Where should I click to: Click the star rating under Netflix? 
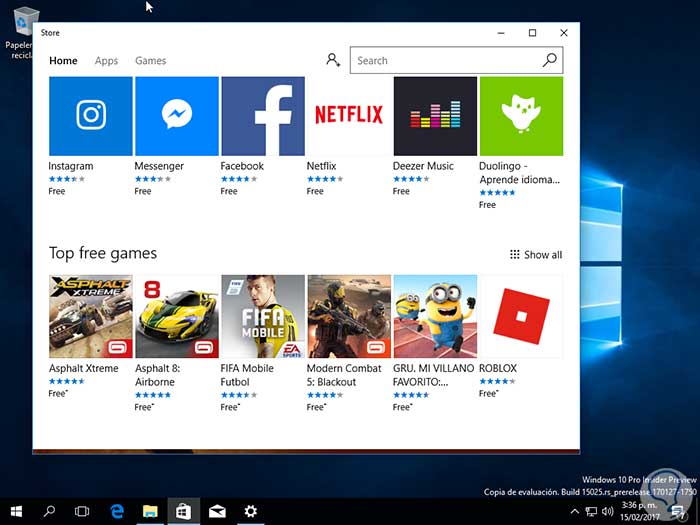coord(325,179)
